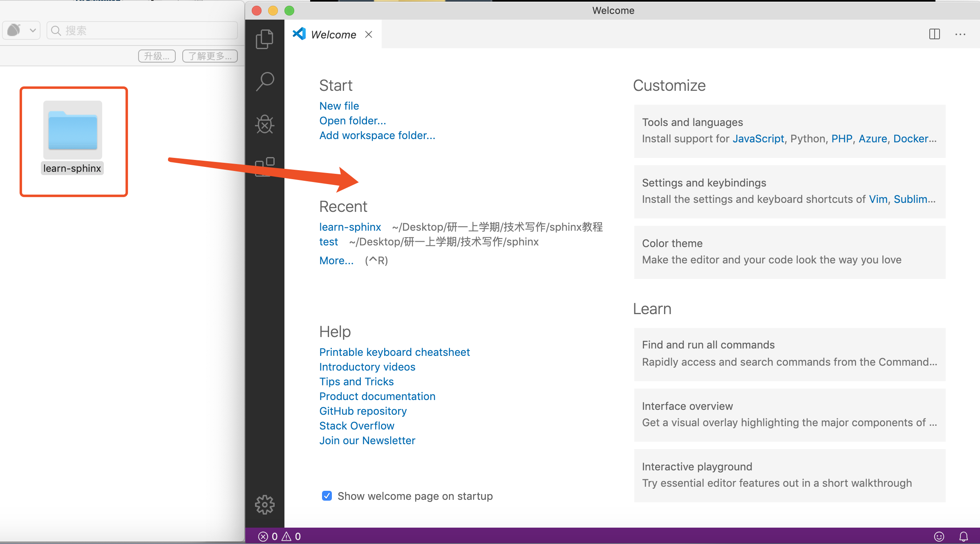
Task: Open the Explorer view in activity bar
Action: click(264, 39)
